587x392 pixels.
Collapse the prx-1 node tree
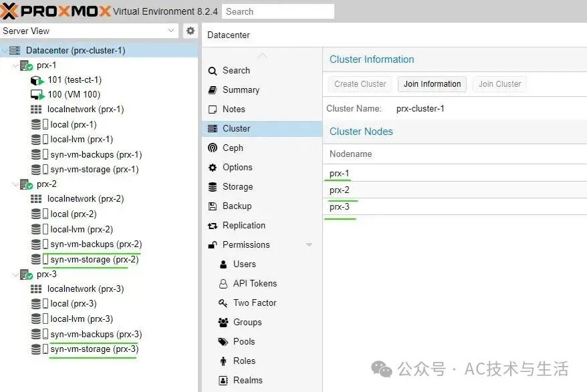(15, 65)
